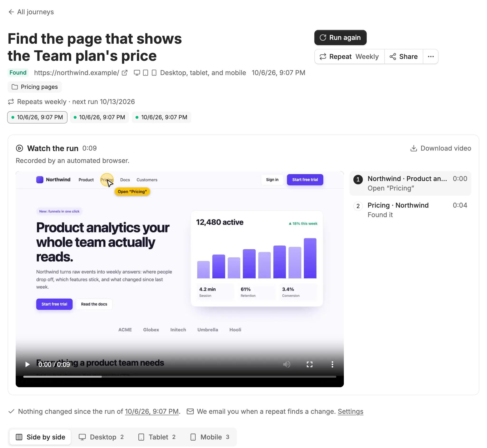Click "Desktop, tablet, and mobile" device text
The width and height of the screenshot is (487, 448).
point(203,73)
